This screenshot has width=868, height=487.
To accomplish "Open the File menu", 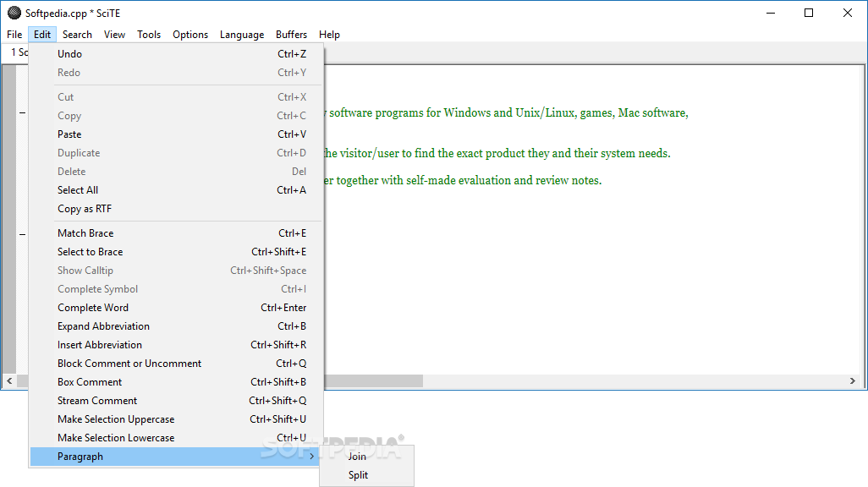I will point(14,35).
